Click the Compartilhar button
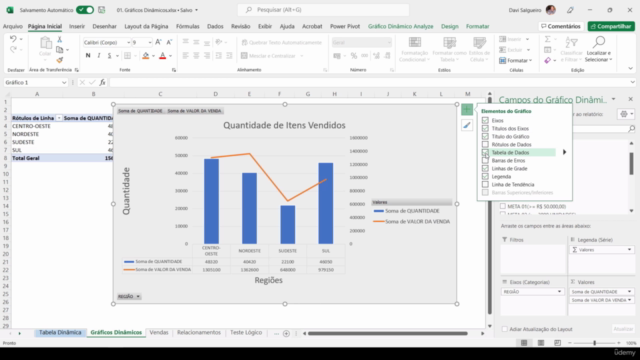This screenshot has width=640, height=360. coord(611,26)
